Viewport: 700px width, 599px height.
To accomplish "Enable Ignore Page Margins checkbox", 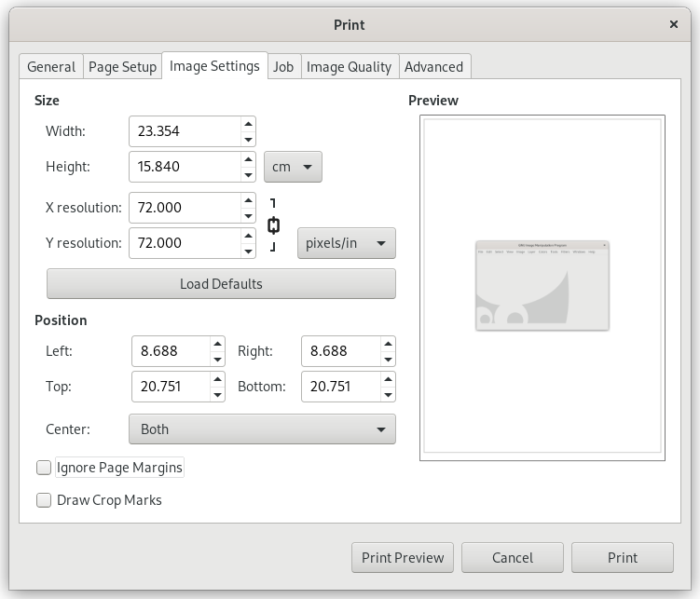I will pos(44,468).
